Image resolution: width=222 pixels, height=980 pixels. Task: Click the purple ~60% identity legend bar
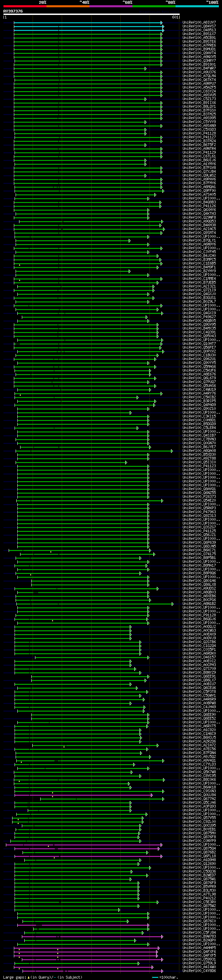[x=111, y=6]
